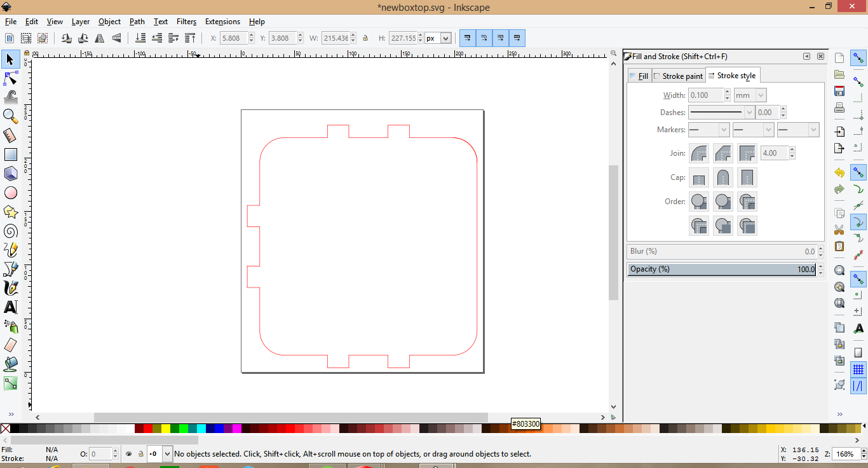868x468 pixels.
Task: Choose the Zoom magnifier tool
Action: pos(10,116)
